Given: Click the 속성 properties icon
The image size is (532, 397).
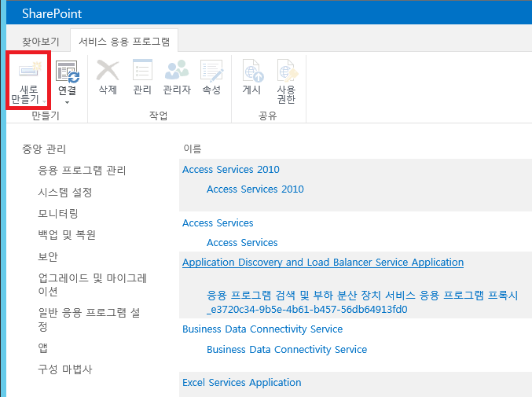Looking at the screenshot, I should coord(211,70).
